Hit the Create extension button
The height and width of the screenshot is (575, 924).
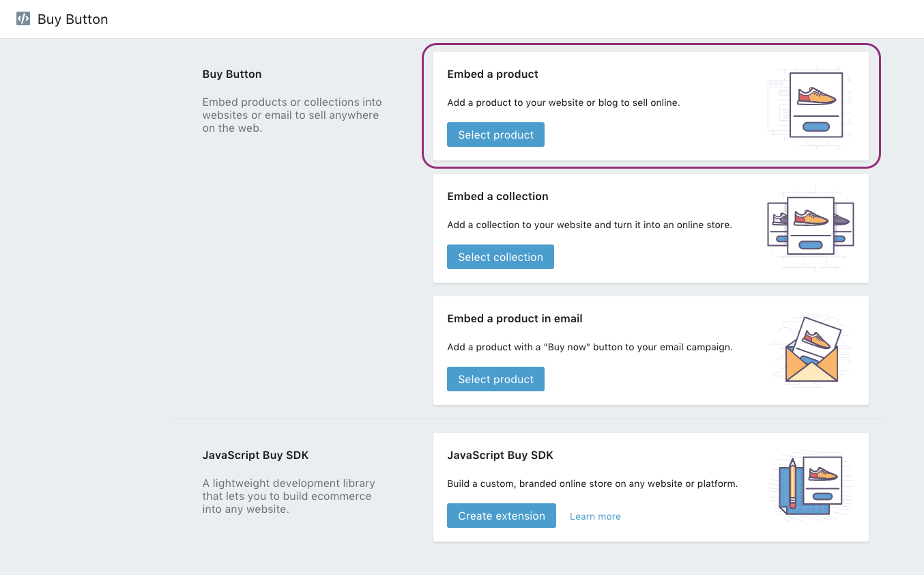(x=501, y=516)
